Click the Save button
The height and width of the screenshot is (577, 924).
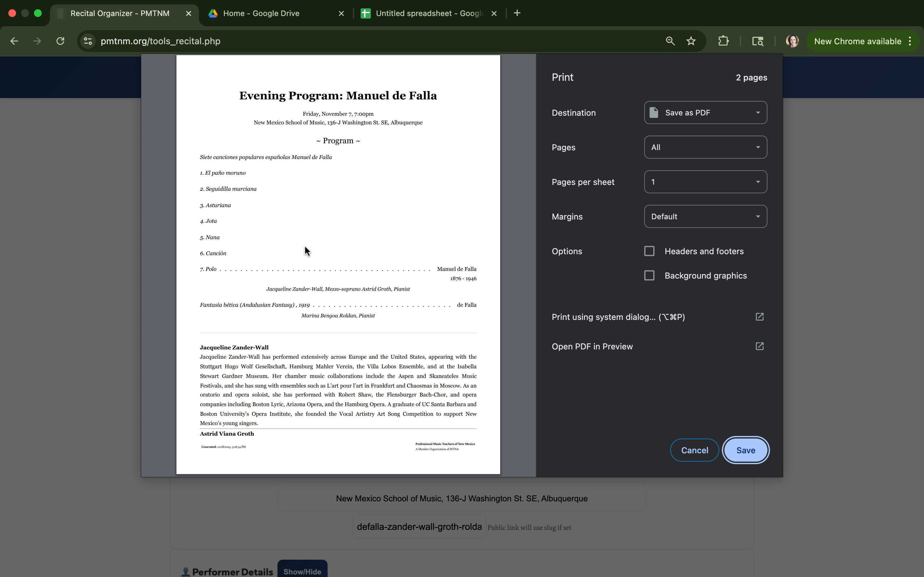click(x=745, y=450)
